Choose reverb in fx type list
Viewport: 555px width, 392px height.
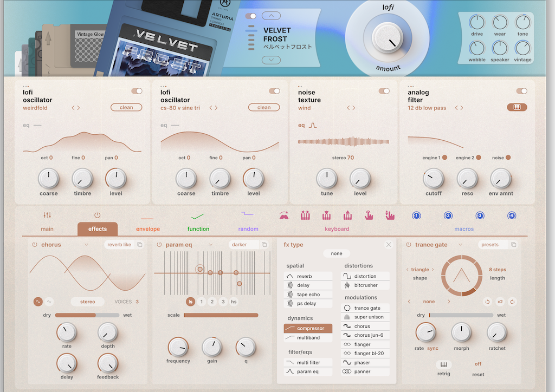(308, 276)
